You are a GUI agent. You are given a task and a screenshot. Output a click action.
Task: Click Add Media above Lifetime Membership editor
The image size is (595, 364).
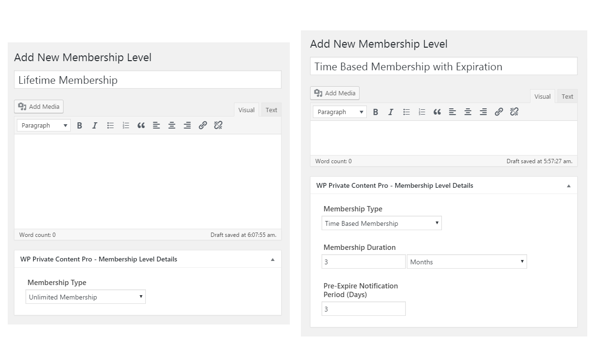point(39,107)
